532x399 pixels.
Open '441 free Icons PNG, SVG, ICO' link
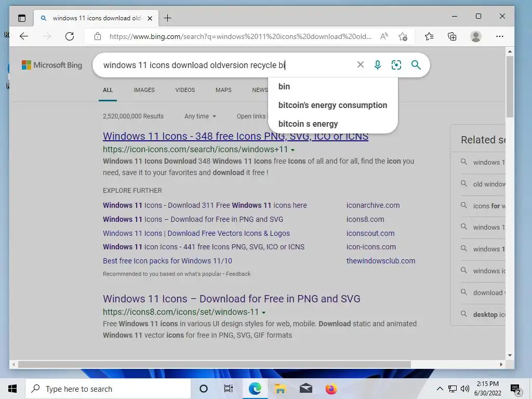point(204,247)
